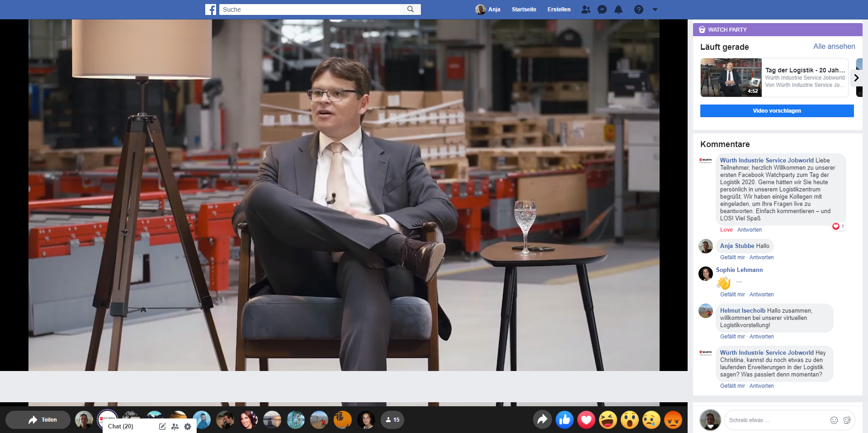
Task: Go to Startseite in top navigation
Action: tap(524, 10)
